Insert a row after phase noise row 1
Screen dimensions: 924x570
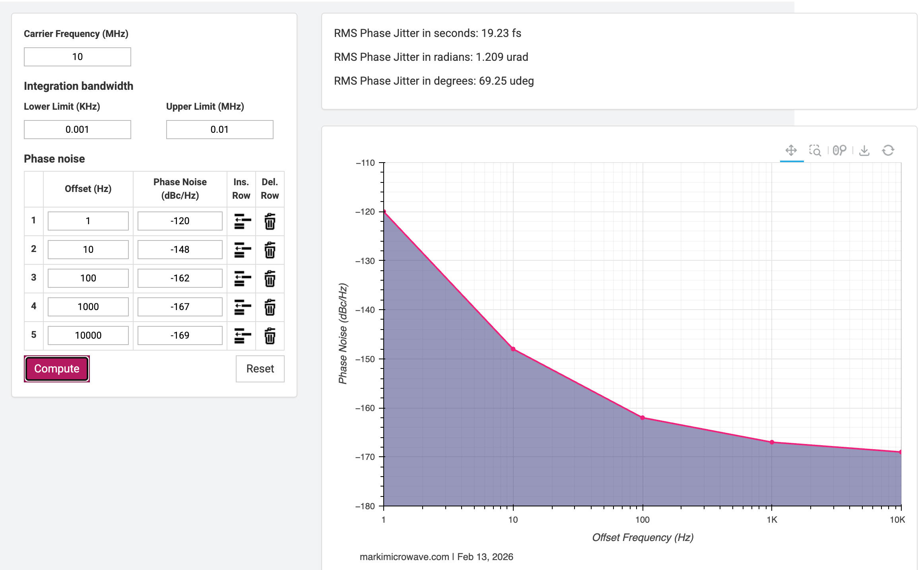[242, 221]
